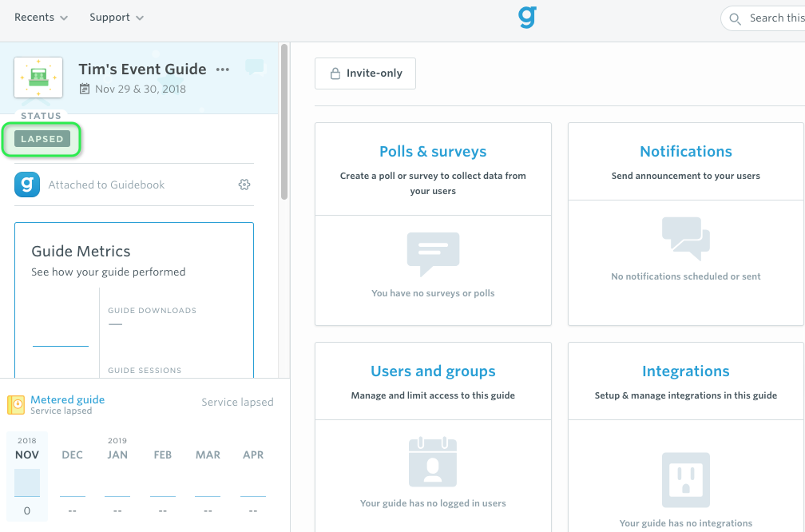Click the calendar icon next to Nov 29 & 30, 2018
The height and width of the screenshot is (532, 805).
(85, 89)
